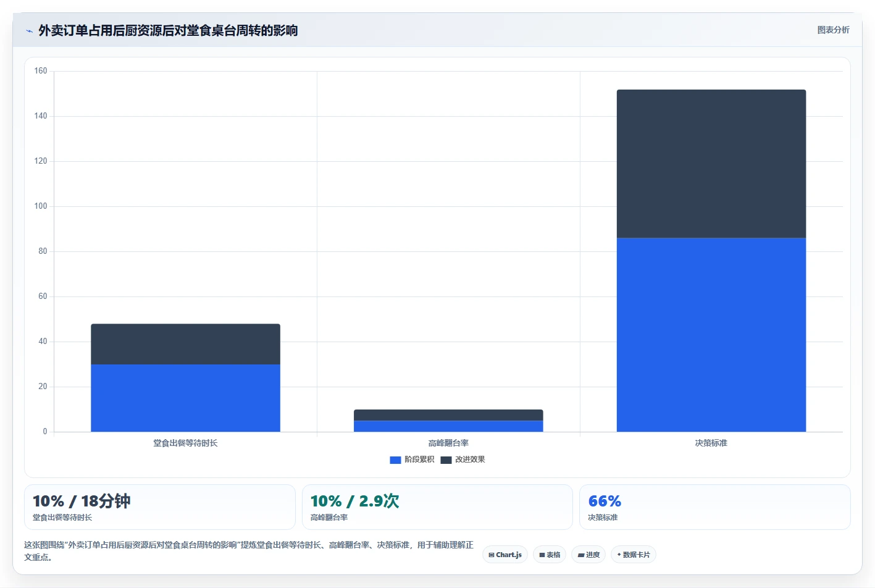Click the y-axis value 100
Image resolution: width=875 pixels, height=588 pixels.
pos(41,206)
